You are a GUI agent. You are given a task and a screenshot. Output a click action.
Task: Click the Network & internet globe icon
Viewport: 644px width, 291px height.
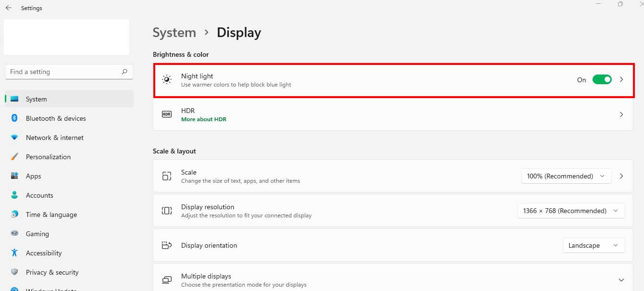pyautogui.click(x=15, y=138)
